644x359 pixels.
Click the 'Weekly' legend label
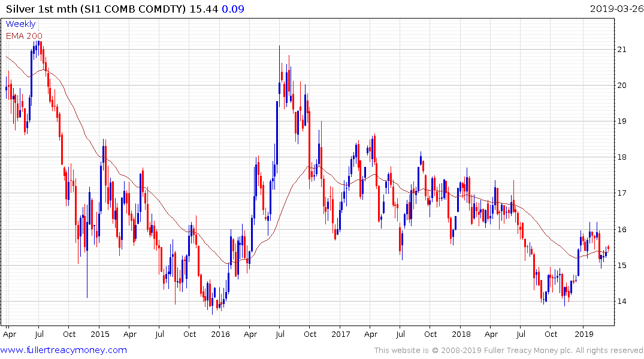20,24
